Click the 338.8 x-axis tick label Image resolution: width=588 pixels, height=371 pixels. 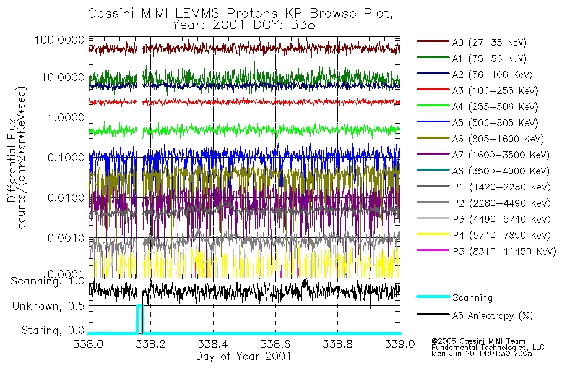coord(337,344)
